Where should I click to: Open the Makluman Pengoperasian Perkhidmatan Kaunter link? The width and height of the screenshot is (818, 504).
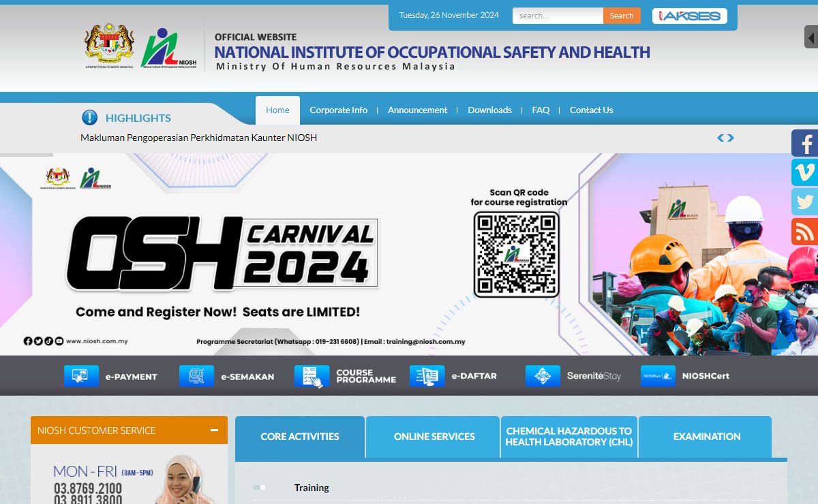(198, 138)
